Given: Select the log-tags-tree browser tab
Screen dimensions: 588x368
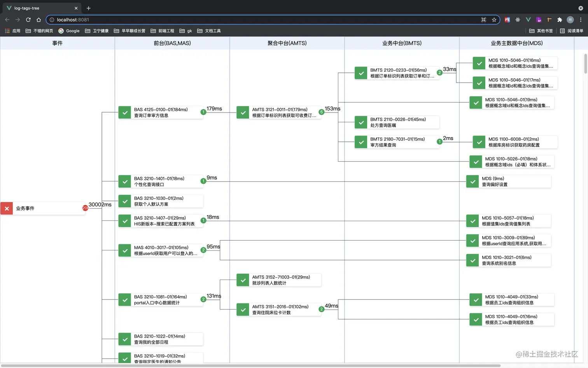Looking at the screenshot, I should [x=42, y=8].
